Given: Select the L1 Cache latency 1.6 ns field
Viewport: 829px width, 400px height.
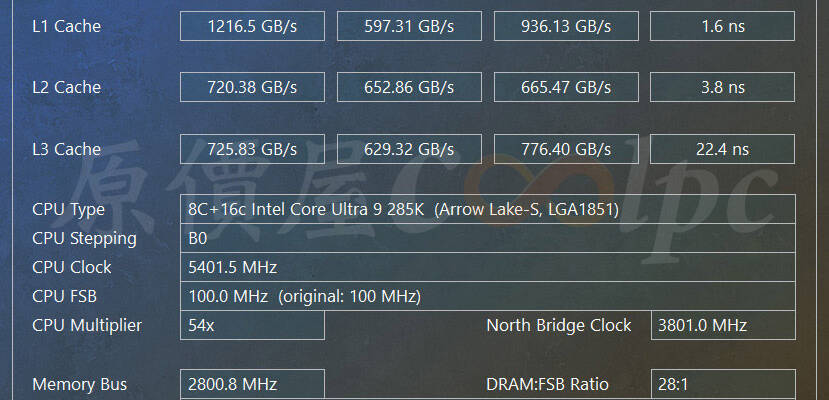Looking at the screenshot, I should pyautogui.click(x=722, y=26).
